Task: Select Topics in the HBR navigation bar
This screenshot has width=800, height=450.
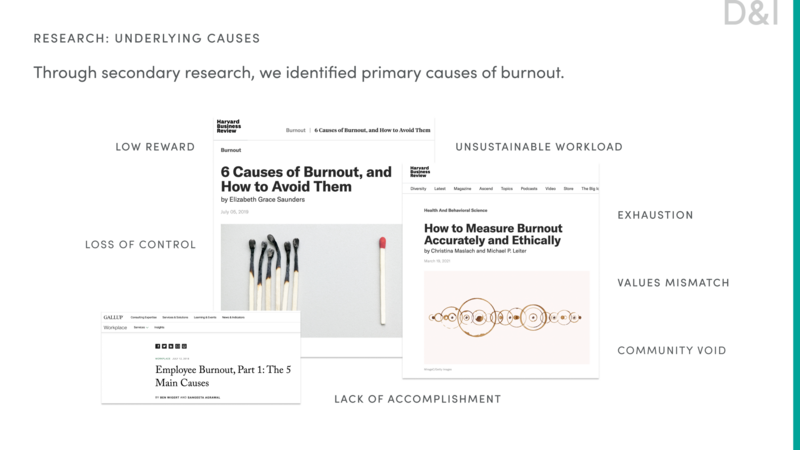Action: [x=507, y=189]
